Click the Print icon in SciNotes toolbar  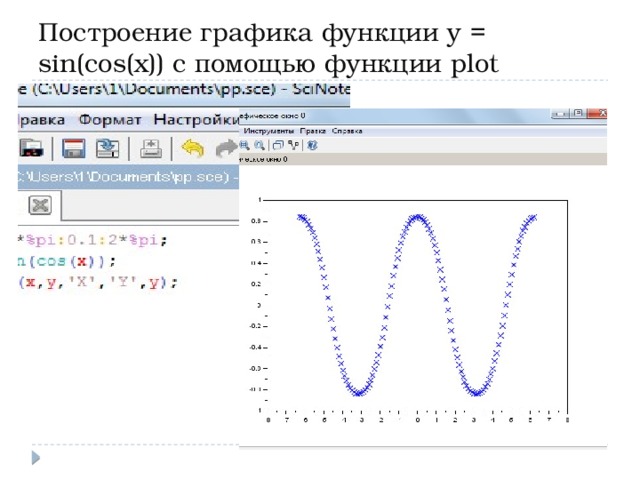(151, 148)
